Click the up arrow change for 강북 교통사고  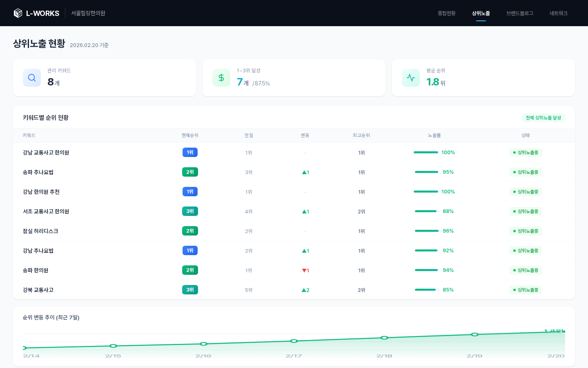(305, 290)
